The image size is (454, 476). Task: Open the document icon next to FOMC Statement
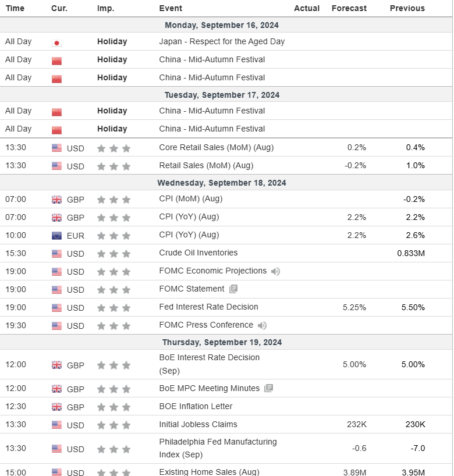233,289
